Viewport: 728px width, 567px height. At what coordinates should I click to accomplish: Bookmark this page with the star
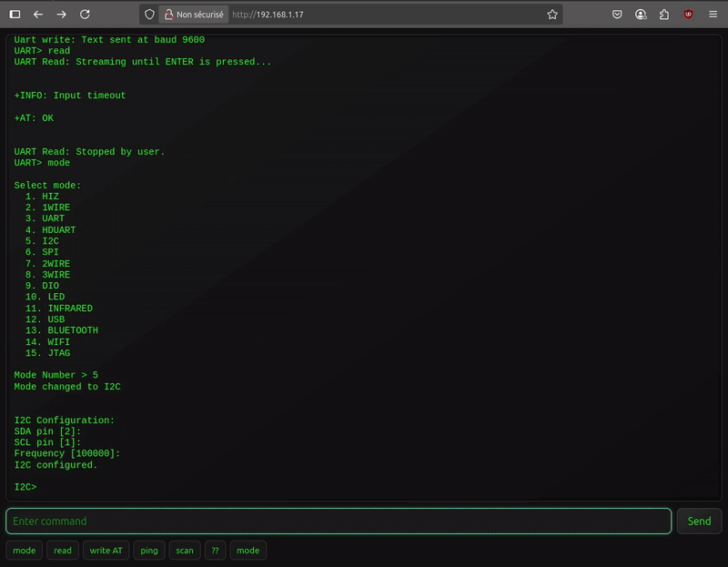(552, 15)
